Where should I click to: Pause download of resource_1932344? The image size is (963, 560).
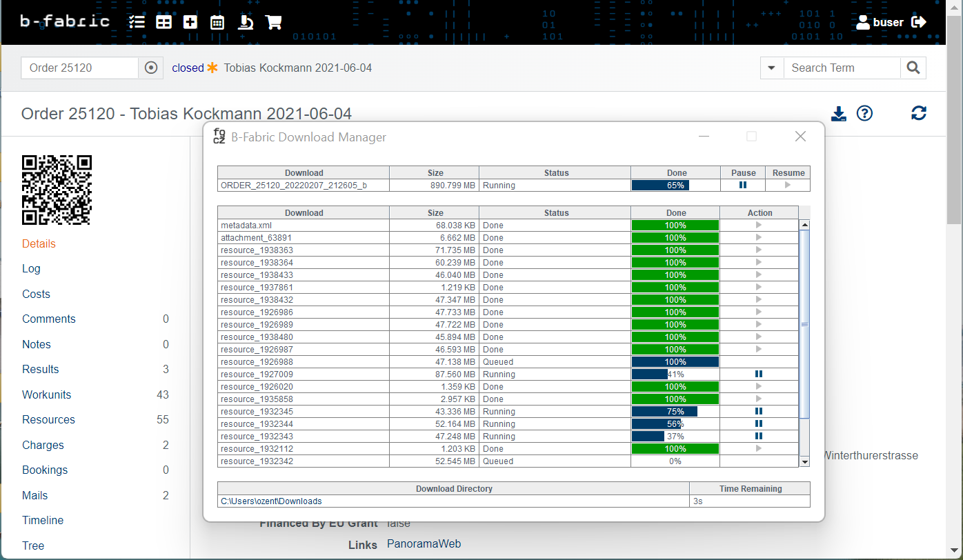coord(759,423)
